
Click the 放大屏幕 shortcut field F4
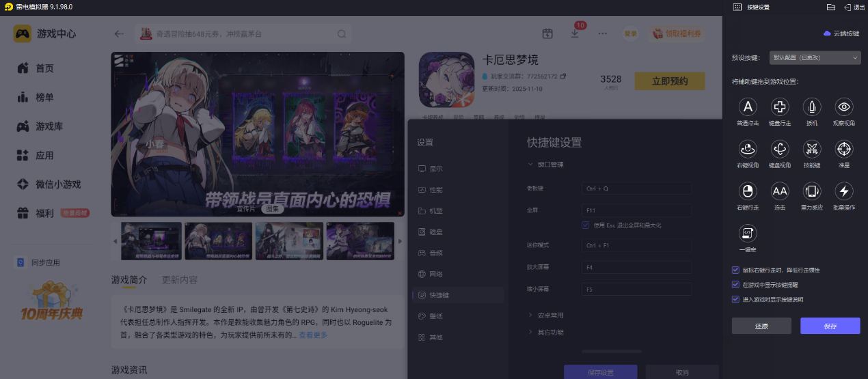coord(636,268)
